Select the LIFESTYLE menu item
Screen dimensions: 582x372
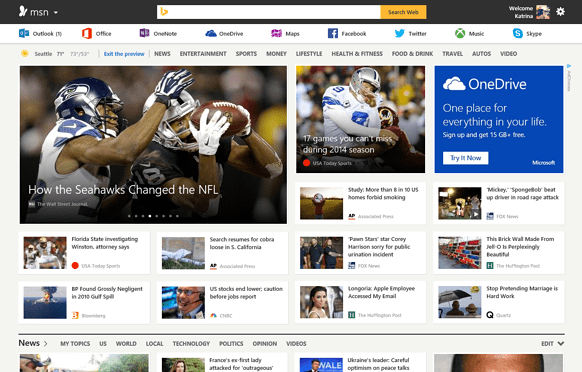(309, 54)
